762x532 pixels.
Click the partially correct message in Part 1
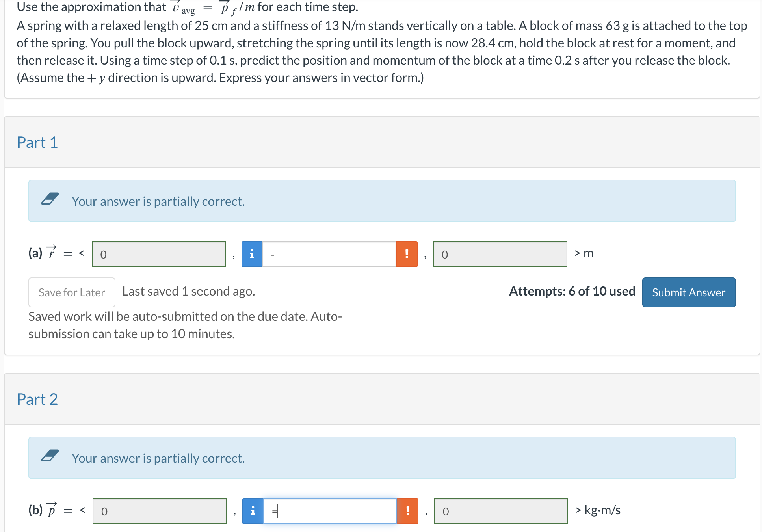coord(158,201)
